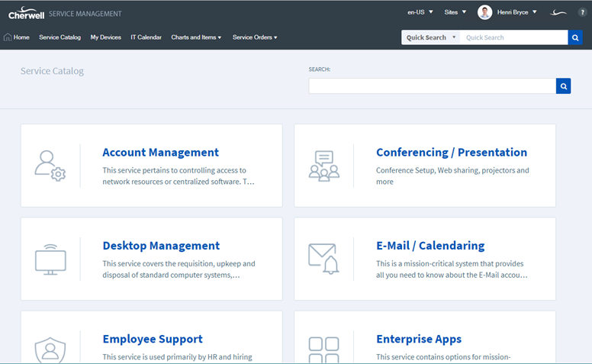Image resolution: width=592 pixels, height=364 pixels.
Task: Click the E-Mail envelope with bell icon
Action: (x=323, y=259)
